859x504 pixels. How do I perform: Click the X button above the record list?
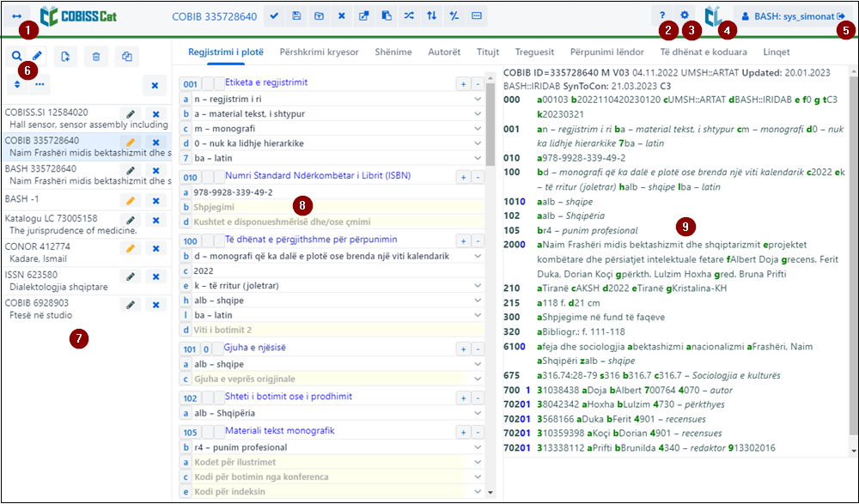click(x=155, y=86)
